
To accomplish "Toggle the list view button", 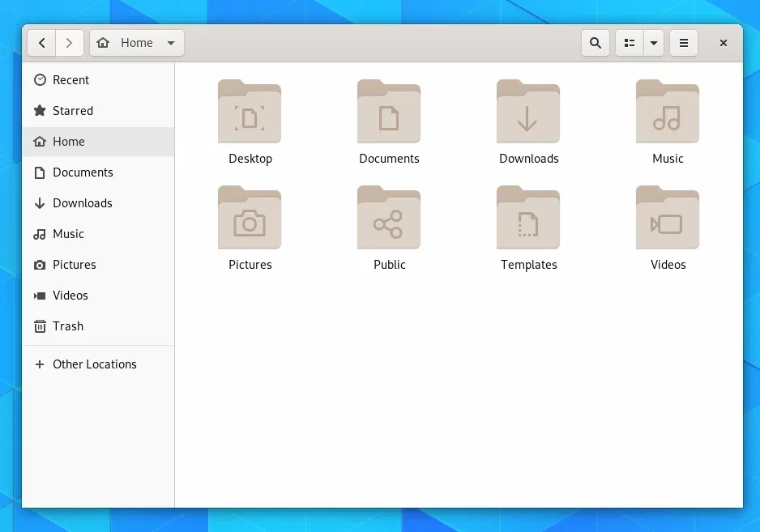I will point(630,43).
